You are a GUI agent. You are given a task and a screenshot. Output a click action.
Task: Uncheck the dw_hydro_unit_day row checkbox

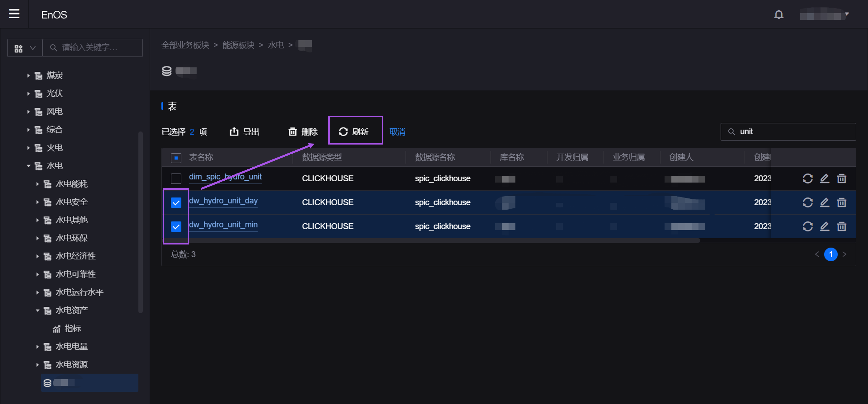tap(176, 203)
